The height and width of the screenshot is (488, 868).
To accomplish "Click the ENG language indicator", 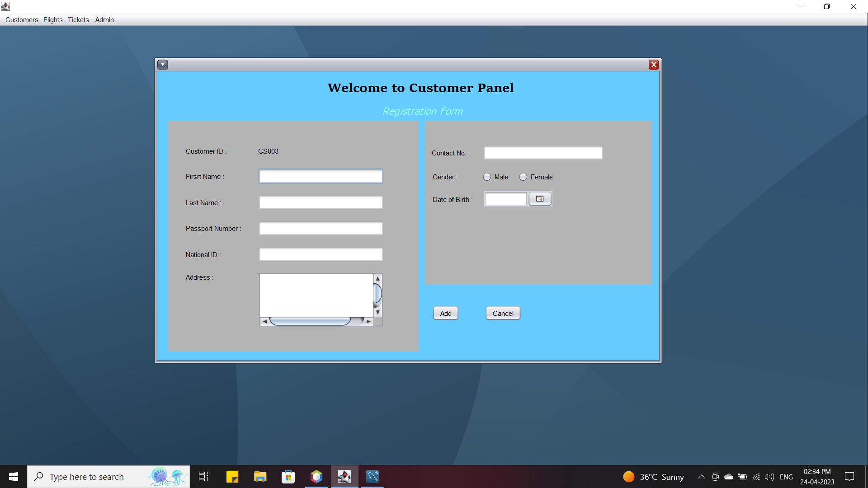I will point(786,477).
